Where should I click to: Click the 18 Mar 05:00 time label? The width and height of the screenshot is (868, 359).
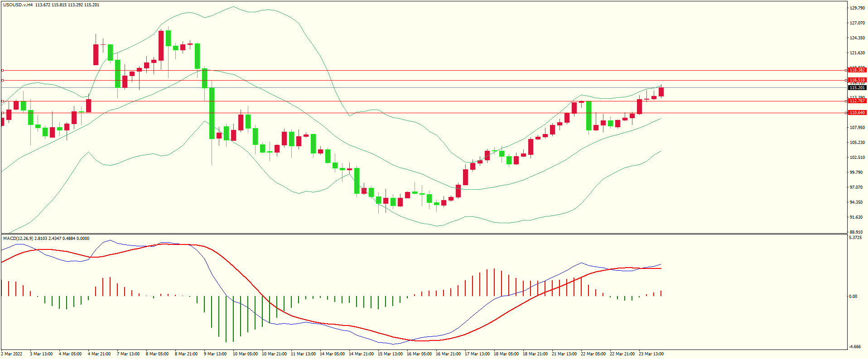click(506, 354)
